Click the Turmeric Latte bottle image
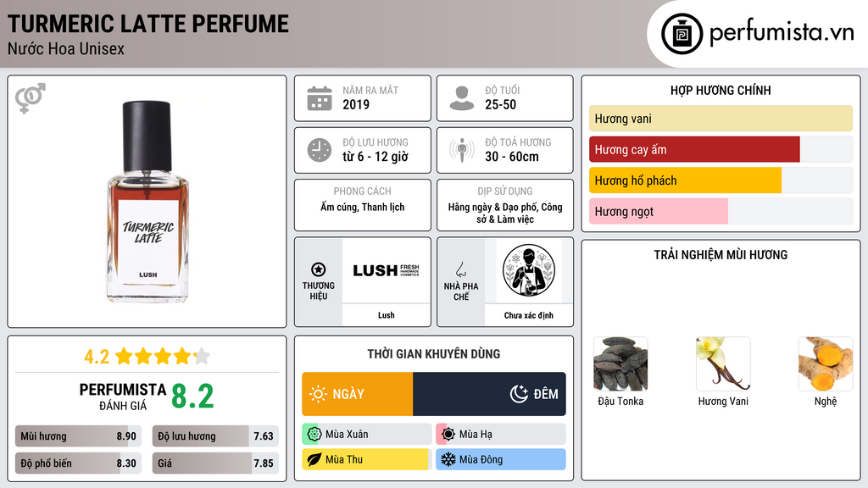This screenshot has height=488, width=868. click(x=147, y=202)
